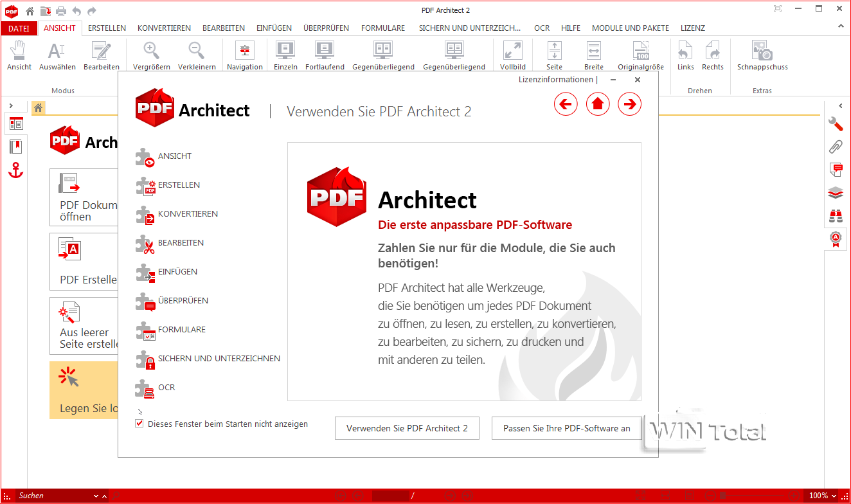Rotate the page Rechts
851x504 pixels.
(713, 55)
